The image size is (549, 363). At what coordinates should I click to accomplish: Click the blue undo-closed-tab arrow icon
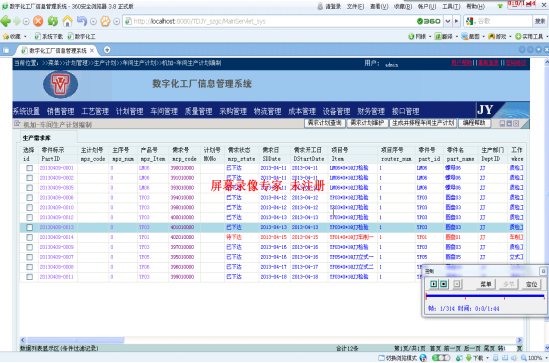[x=82, y=21]
